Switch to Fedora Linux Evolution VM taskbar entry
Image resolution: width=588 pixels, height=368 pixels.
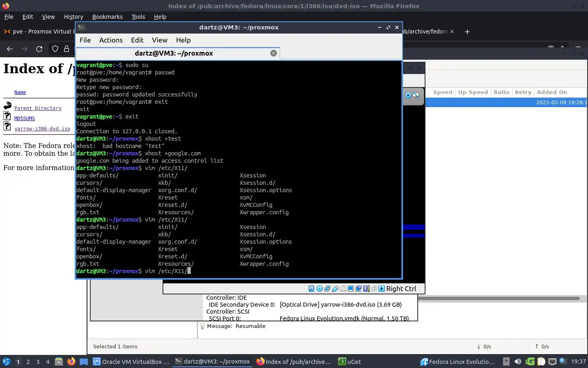click(x=458, y=361)
